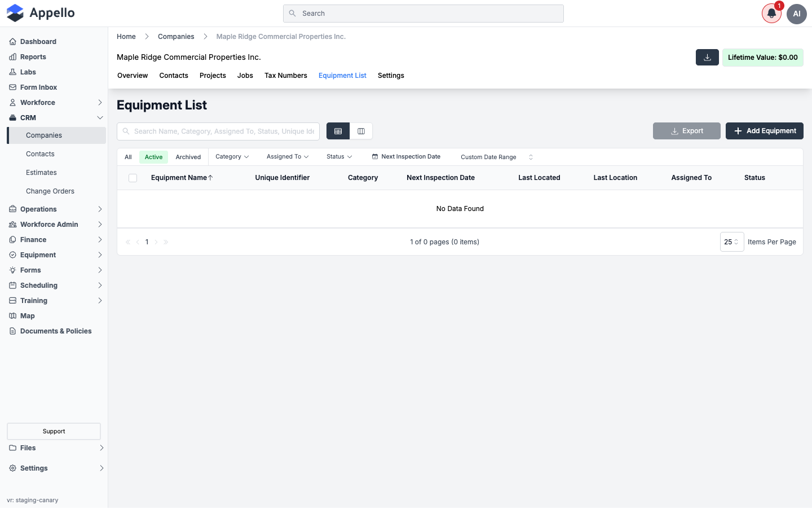
Task: Click the Next Inspection Date calendar icon
Action: click(x=375, y=157)
